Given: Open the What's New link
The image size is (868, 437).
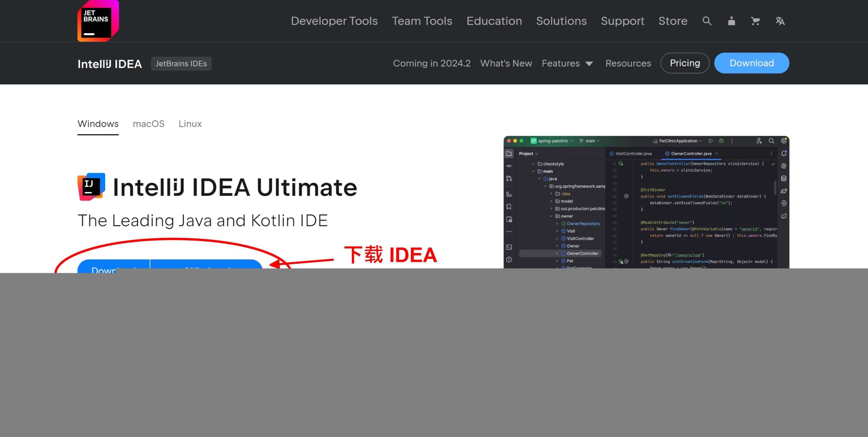Looking at the screenshot, I should pyautogui.click(x=506, y=63).
